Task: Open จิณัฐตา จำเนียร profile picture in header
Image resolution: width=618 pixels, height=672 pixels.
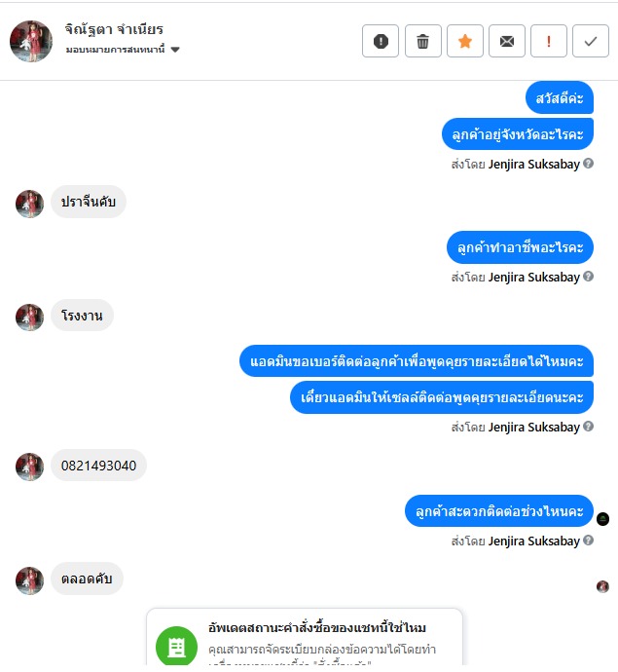Action: pyautogui.click(x=31, y=41)
